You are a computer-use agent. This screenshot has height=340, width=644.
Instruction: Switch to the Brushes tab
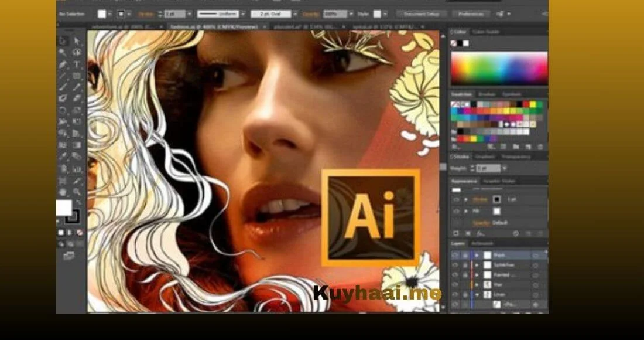[x=487, y=94]
